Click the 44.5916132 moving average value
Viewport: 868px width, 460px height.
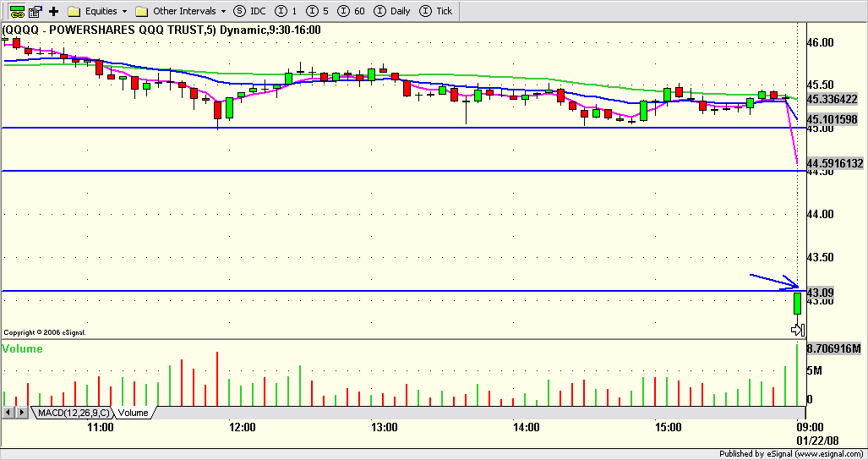pyautogui.click(x=835, y=162)
